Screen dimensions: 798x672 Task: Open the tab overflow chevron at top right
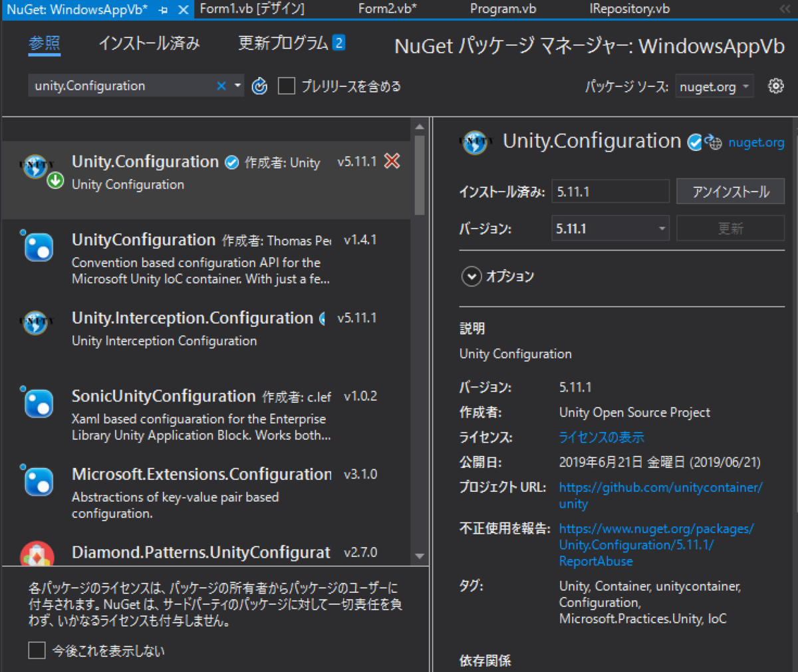pos(785,9)
